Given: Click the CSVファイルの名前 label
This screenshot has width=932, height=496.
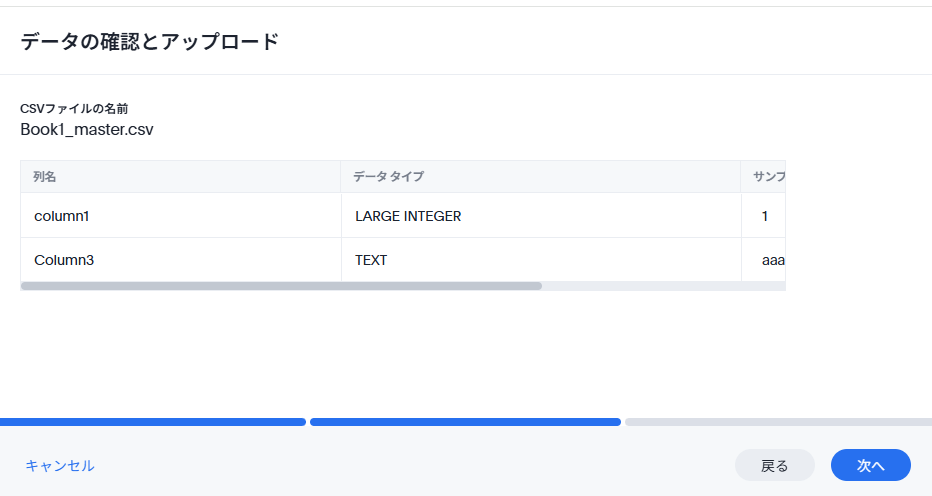Looking at the screenshot, I should pos(74,108).
